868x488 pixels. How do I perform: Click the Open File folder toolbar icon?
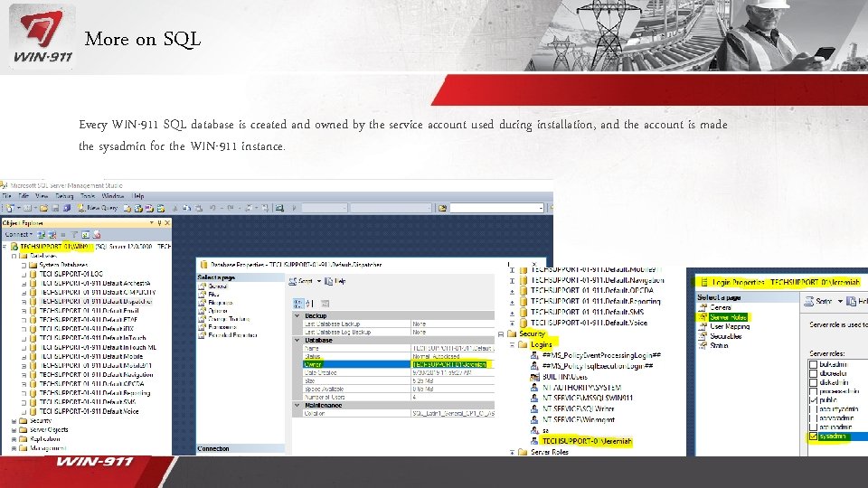point(43,208)
